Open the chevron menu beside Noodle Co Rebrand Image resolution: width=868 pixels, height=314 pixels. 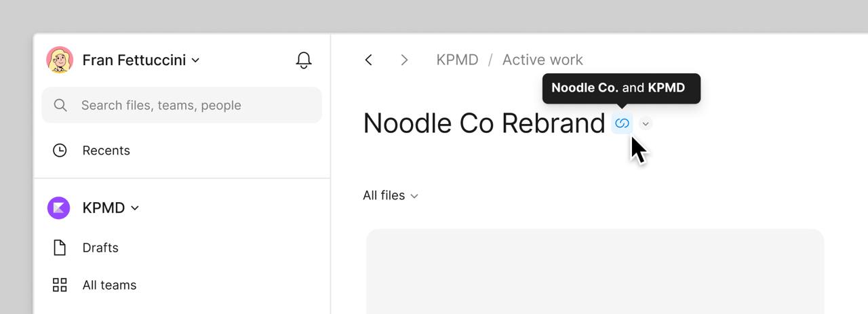(x=646, y=123)
